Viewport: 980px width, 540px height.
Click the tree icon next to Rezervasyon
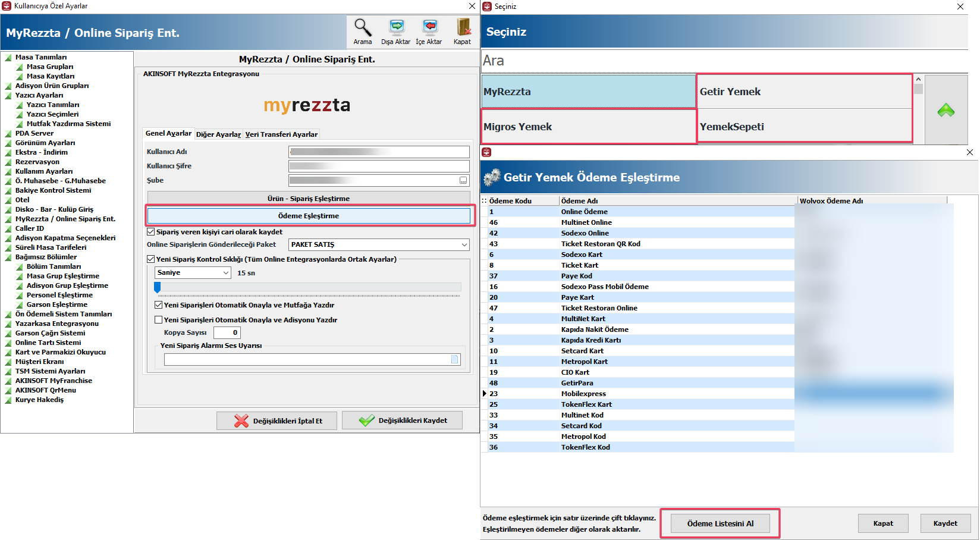8,162
